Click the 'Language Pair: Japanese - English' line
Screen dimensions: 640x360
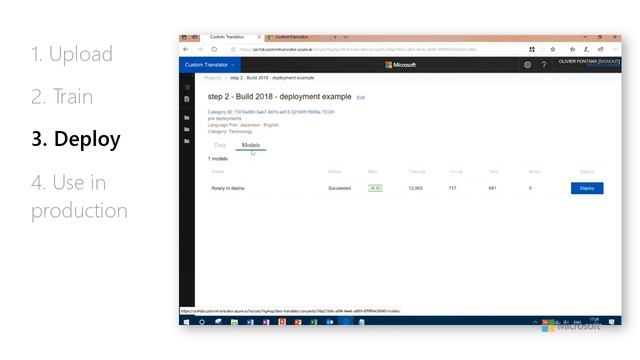pos(243,125)
